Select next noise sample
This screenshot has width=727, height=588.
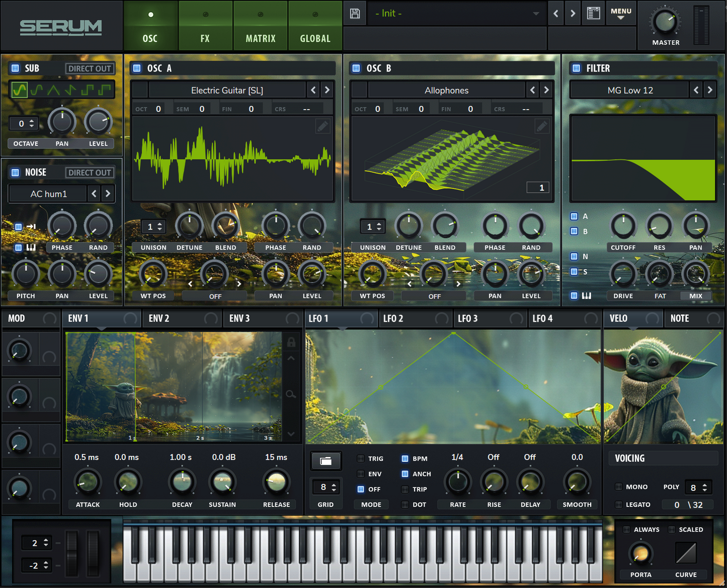coord(108,194)
